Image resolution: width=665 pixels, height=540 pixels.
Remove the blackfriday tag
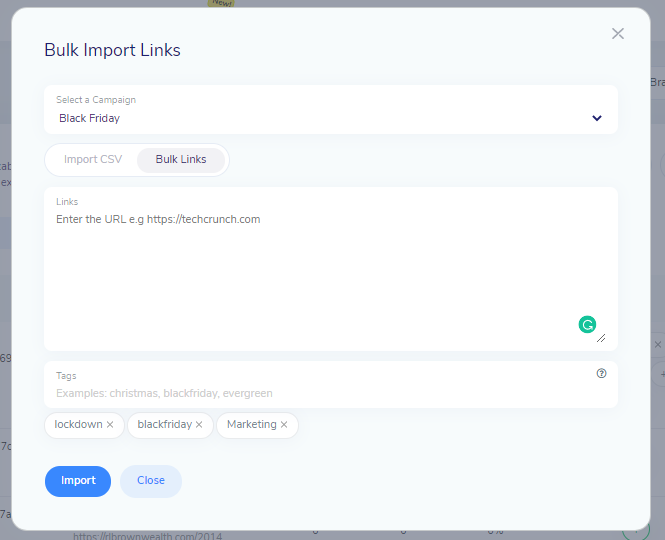(199, 425)
